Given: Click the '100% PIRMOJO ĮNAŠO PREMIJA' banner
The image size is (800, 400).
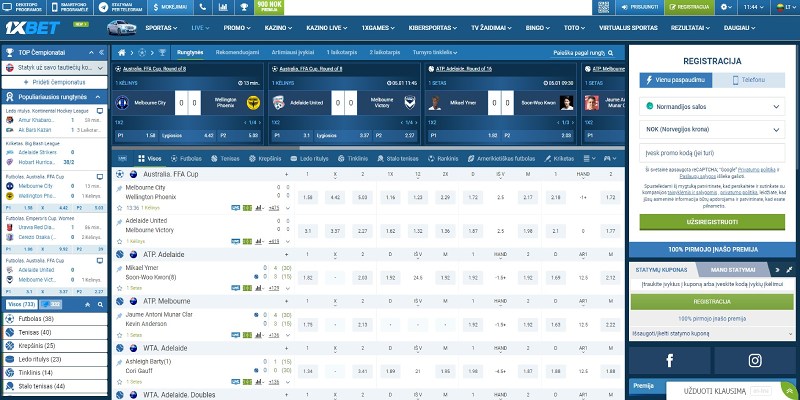Looking at the screenshot, I should 713,249.
